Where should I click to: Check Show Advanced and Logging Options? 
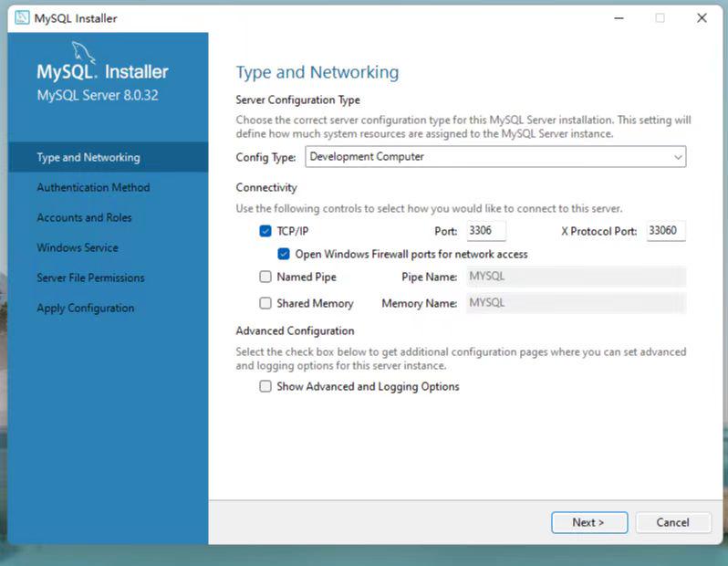click(265, 387)
